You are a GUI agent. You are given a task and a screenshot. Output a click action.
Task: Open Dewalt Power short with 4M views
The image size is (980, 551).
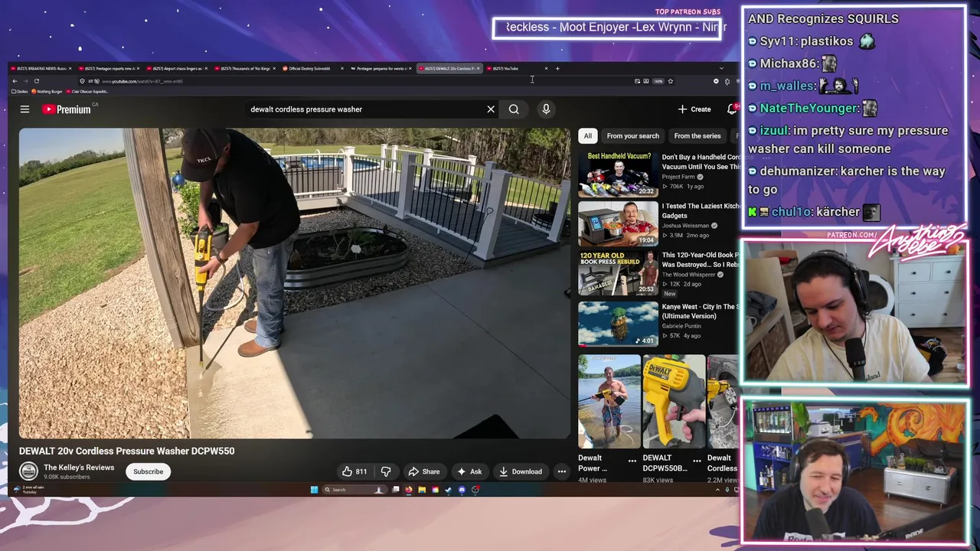coord(609,401)
